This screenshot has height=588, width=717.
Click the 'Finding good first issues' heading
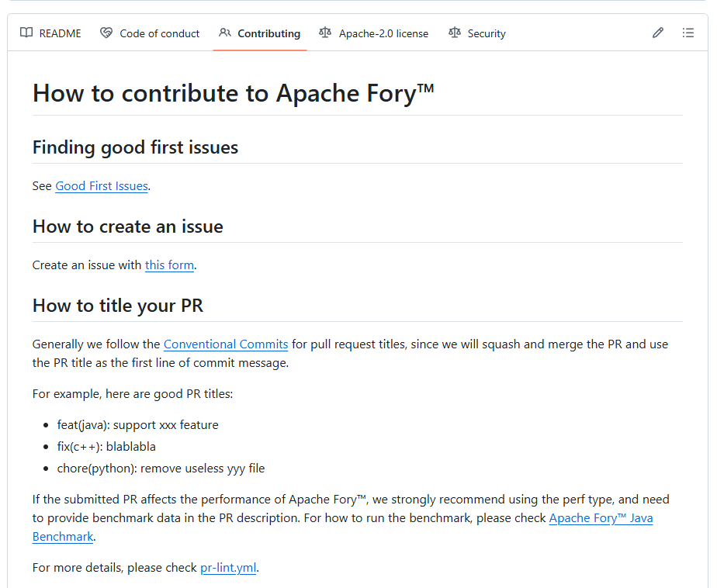click(135, 147)
